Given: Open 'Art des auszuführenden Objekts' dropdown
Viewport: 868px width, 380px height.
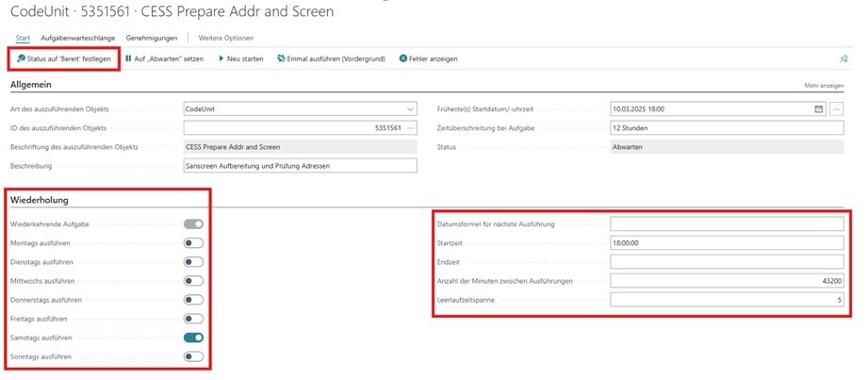Looking at the screenshot, I should (x=409, y=108).
